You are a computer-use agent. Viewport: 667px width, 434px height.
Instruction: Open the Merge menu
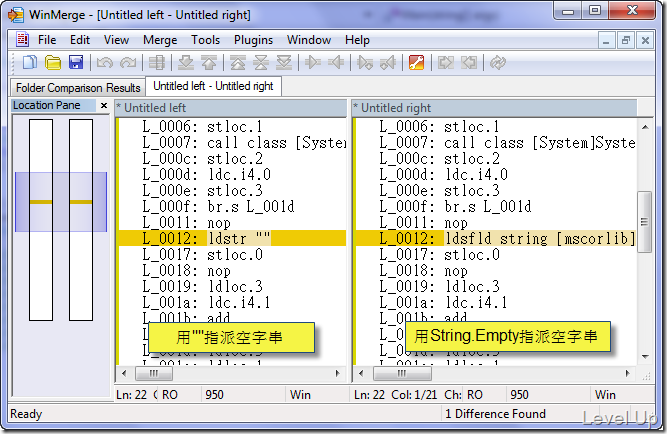[x=160, y=40]
